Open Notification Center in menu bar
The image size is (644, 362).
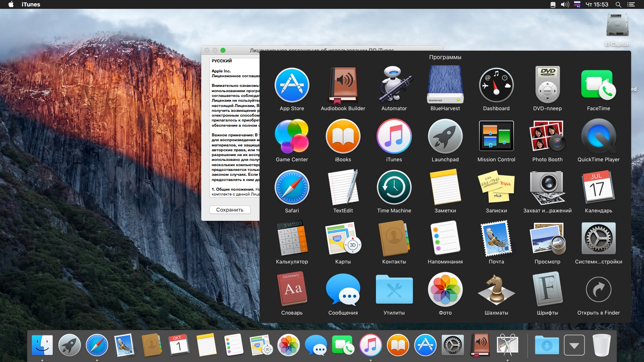click(x=631, y=4)
